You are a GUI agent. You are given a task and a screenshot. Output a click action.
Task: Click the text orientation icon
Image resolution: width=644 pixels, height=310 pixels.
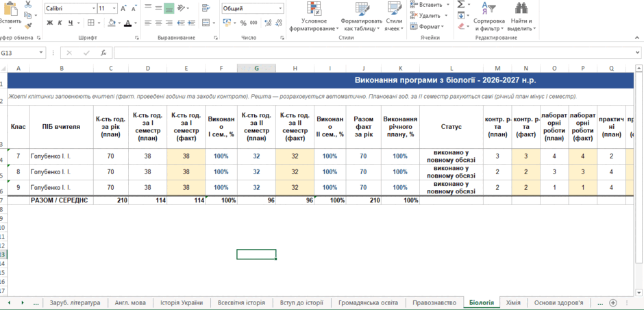pos(181,8)
